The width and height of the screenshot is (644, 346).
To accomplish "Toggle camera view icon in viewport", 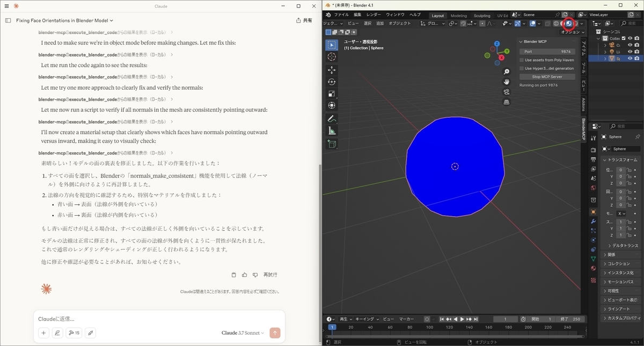I will pyautogui.click(x=506, y=92).
